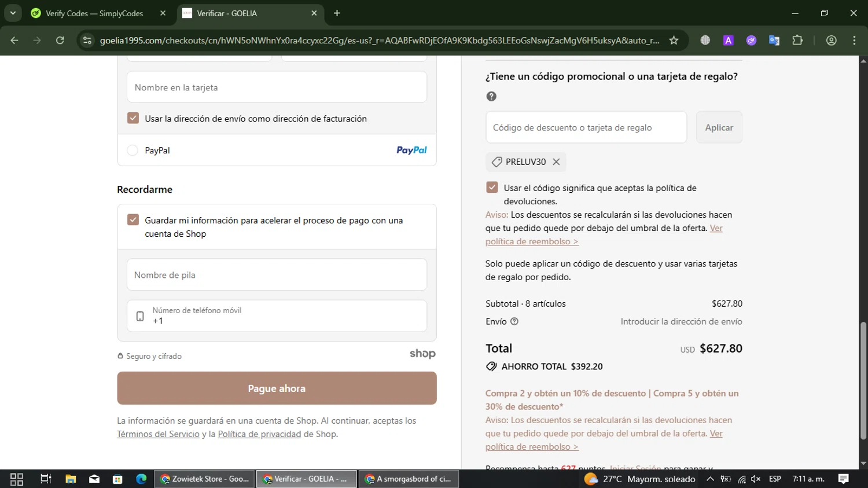The height and width of the screenshot is (488, 868).
Task: Open the network tray icon
Action: pyautogui.click(x=741, y=479)
